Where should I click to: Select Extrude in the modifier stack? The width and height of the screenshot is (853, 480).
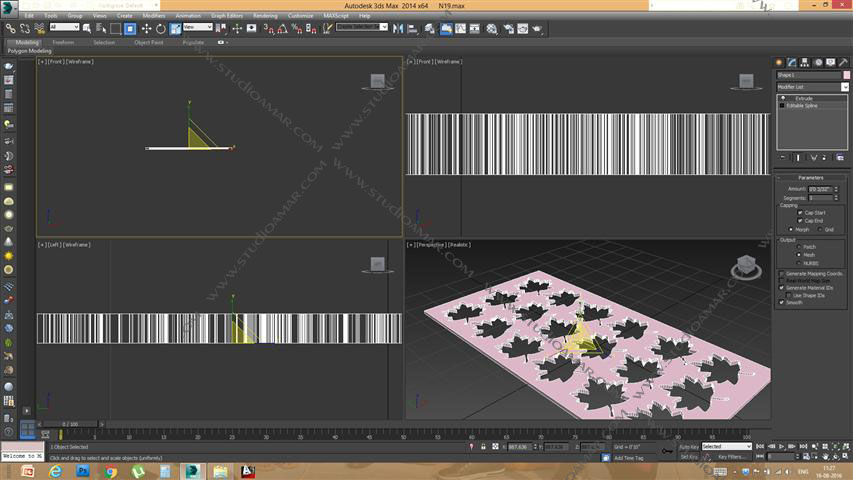[804, 98]
